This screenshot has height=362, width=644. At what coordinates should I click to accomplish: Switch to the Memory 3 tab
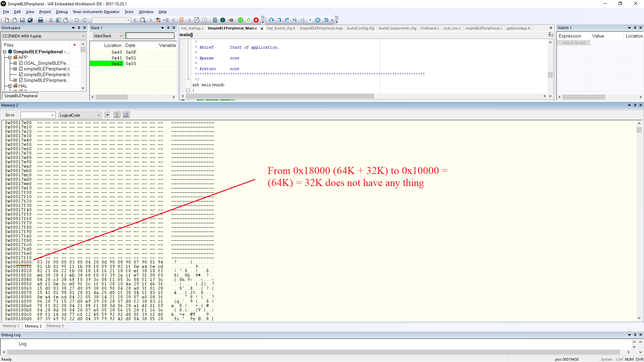point(55,326)
